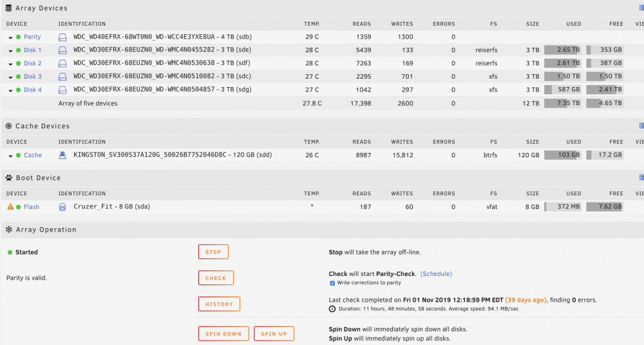Click Disk 1 used 2.65 TB bar
Viewport: 644px width, 345px height.
563,50
